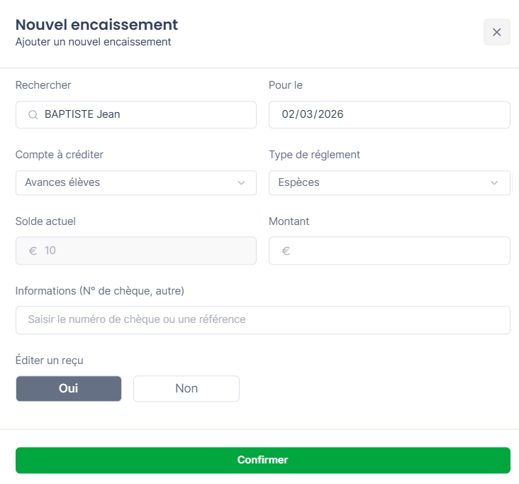Image resolution: width=519 pixels, height=484 pixels.
Task: Click the Nouvel encaissement title
Action: (x=97, y=25)
